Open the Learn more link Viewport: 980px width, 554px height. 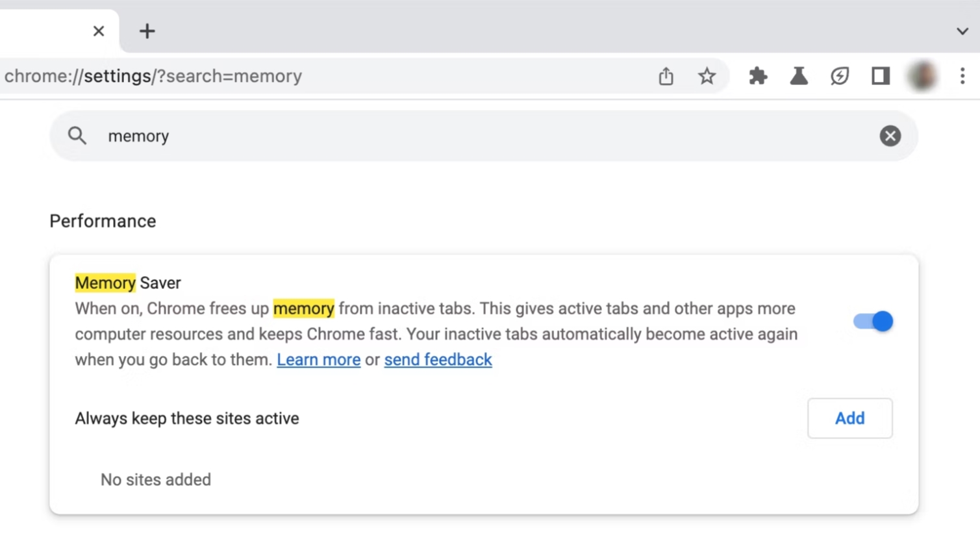pyautogui.click(x=318, y=359)
